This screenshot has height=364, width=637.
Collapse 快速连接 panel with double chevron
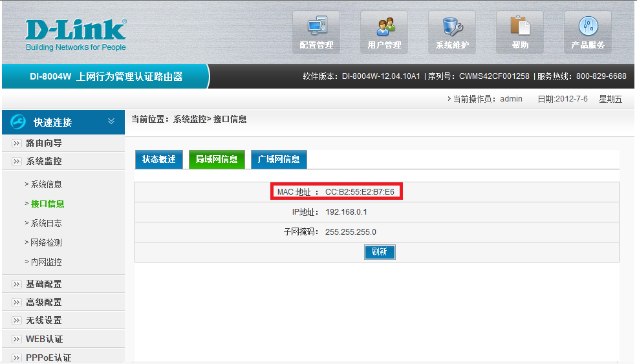point(111,122)
